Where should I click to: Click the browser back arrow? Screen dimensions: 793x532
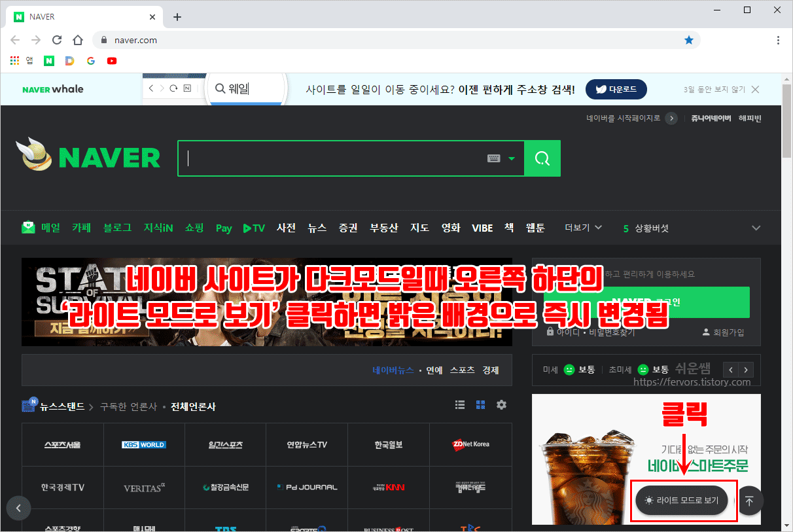pyautogui.click(x=16, y=40)
